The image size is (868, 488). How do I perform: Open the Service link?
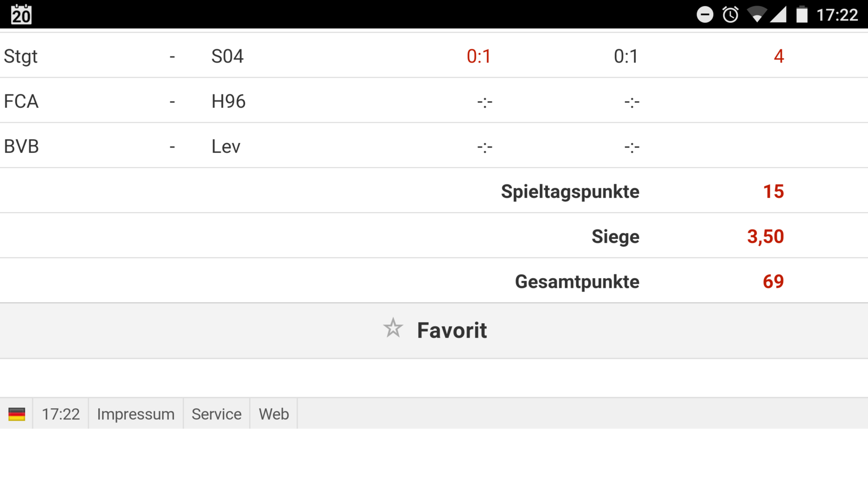216,414
